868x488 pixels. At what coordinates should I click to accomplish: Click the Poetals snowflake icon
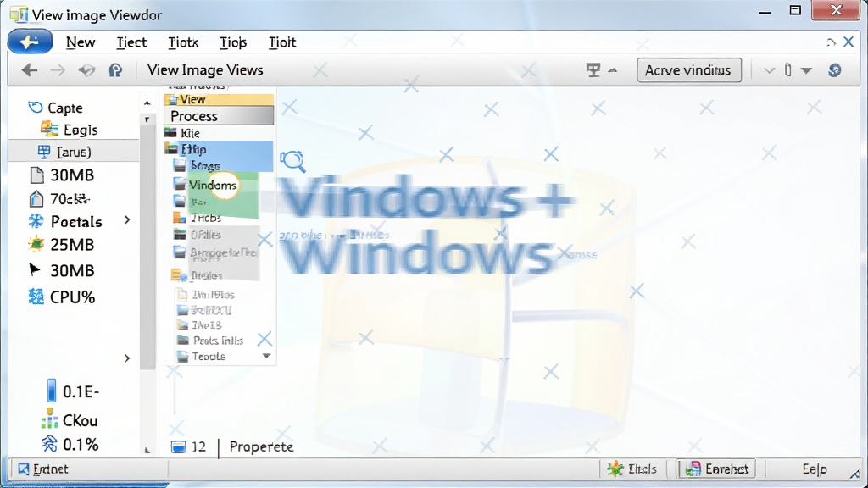[36, 221]
